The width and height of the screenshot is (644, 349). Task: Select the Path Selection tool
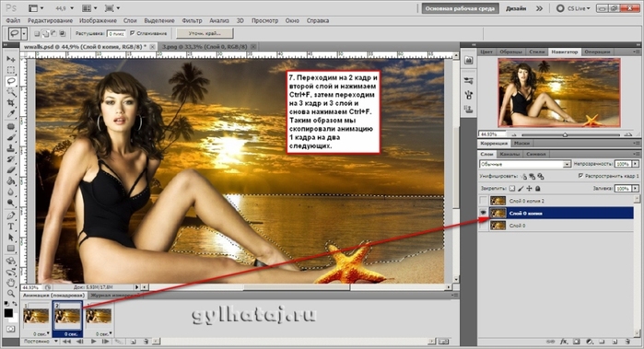pyautogui.click(x=11, y=238)
